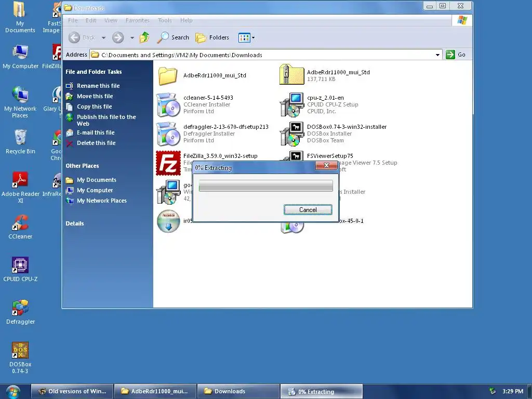Open the Help menu
Viewport: 532px width, 399px height.
point(187,20)
